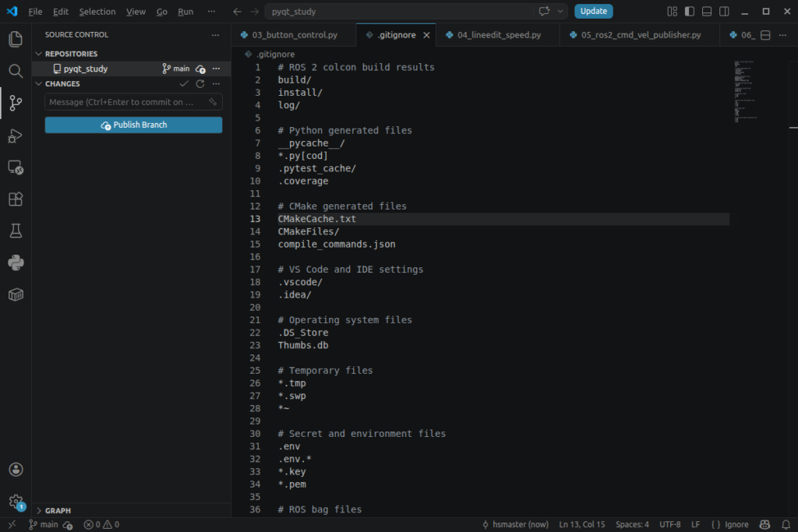Viewport: 798px width, 532px height.
Task: Publish branch cloud icon in repository row
Action: 200,69
